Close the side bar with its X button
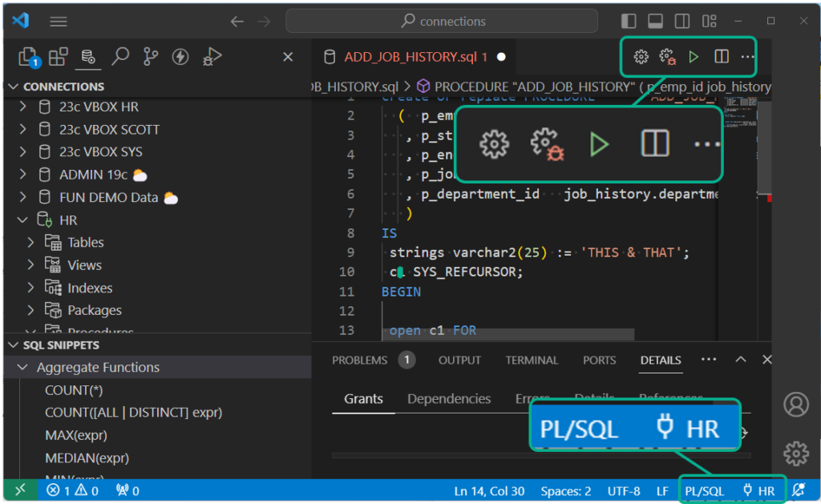 (x=288, y=57)
